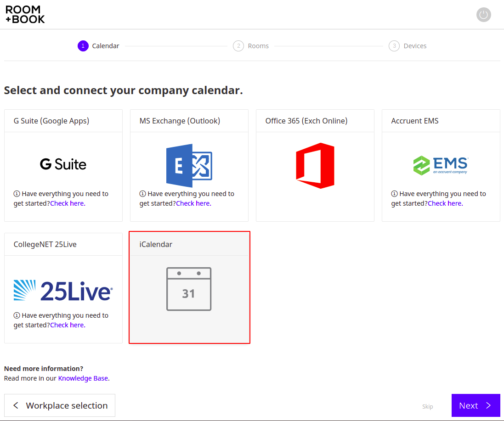Go to the Rooms step label

258,46
